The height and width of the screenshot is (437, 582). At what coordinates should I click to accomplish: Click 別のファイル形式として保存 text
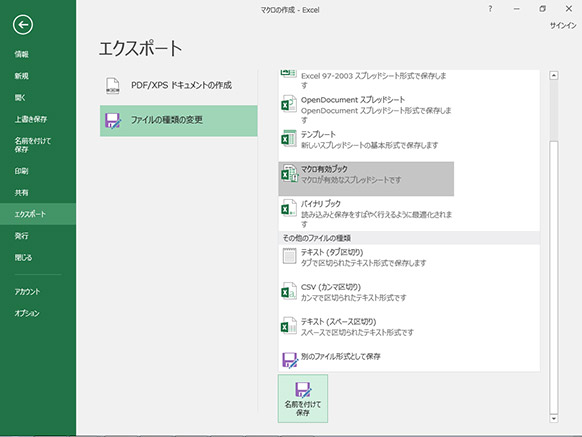click(341, 356)
